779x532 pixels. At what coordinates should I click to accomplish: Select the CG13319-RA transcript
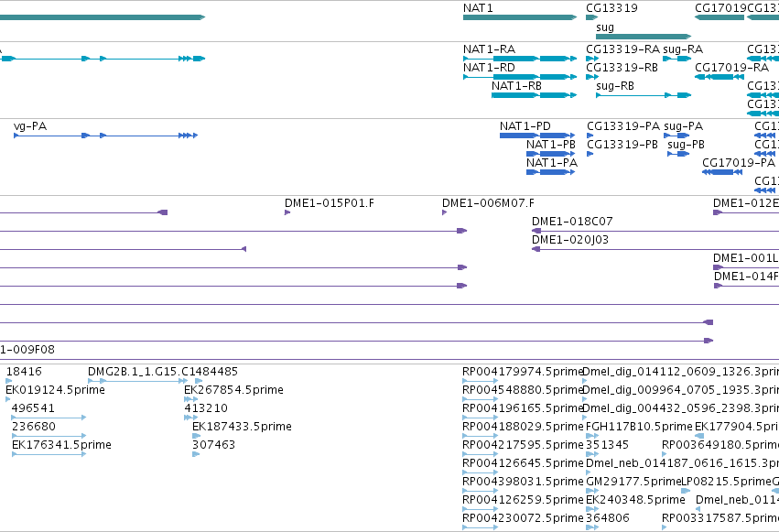pyautogui.click(x=592, y=59)
